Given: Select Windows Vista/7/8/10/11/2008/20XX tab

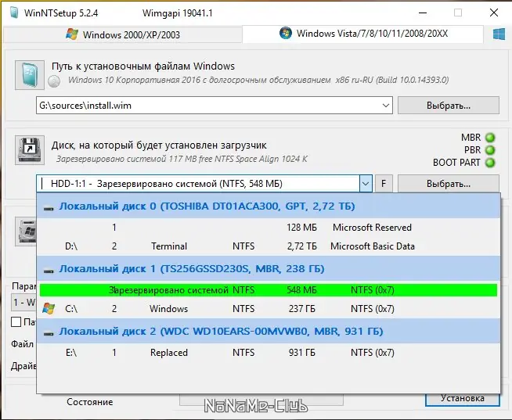Looking at the screenshot, I should pyautogui.click(x=362, y=34).
